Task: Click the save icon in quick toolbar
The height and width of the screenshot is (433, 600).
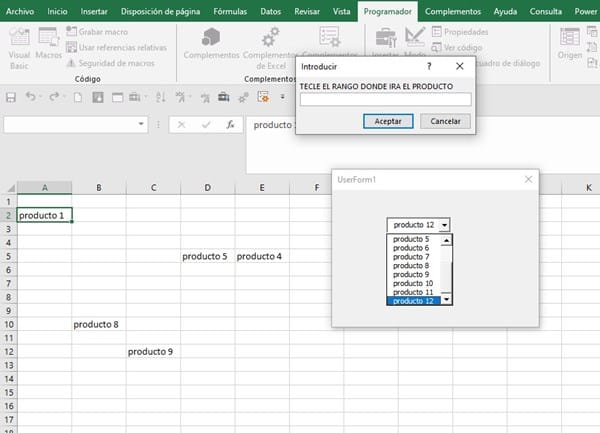Action: coord(12,97)
